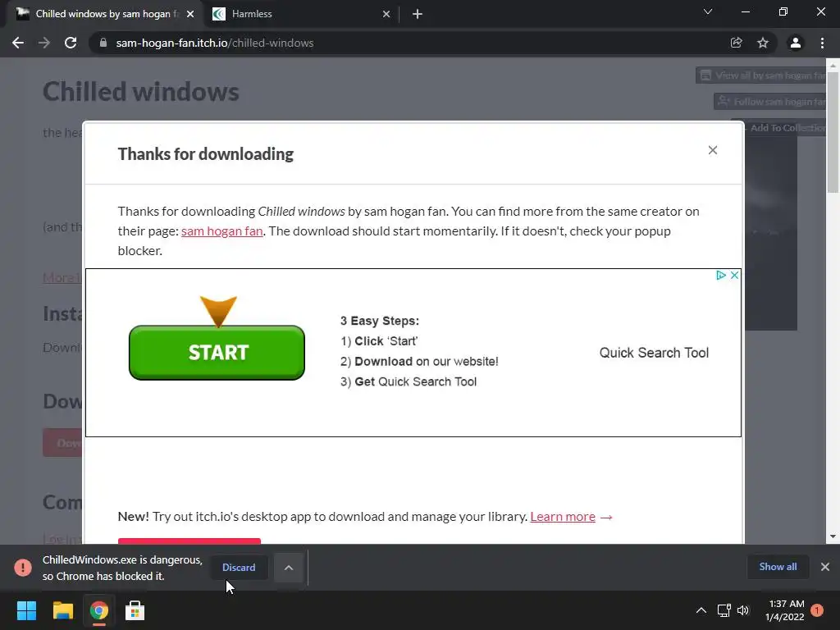Viewport: 840px width, 630px height.
Task: Show hidden system tray icons
Action: pyautogui.click(x=701, y=610)
